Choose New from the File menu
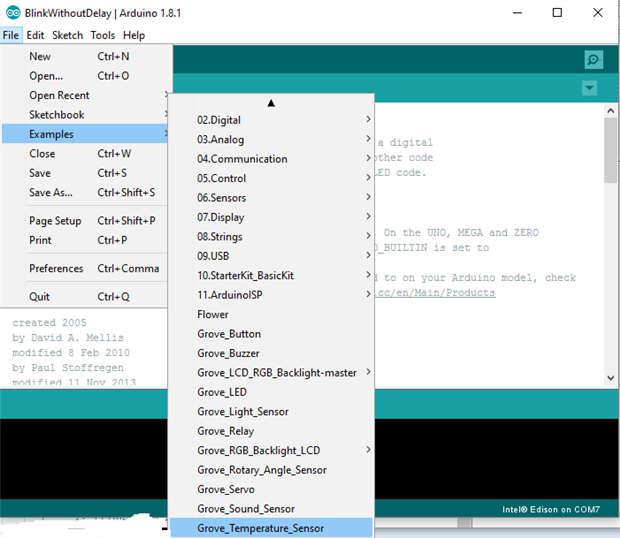The height and width of the screenshot is (538, 620). tap(40, 57)
